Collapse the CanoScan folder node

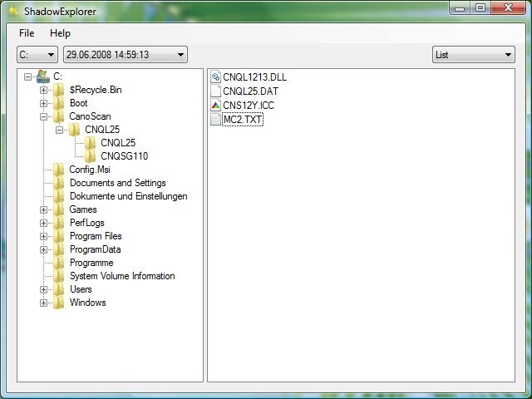point(44,116)
